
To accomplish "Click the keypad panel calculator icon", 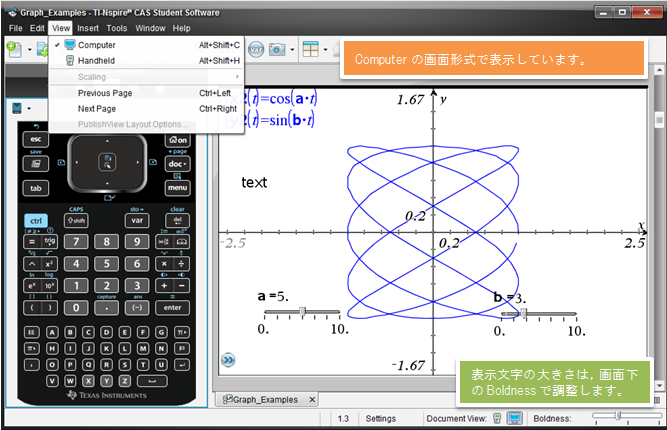I will click(x=17, y=108).
